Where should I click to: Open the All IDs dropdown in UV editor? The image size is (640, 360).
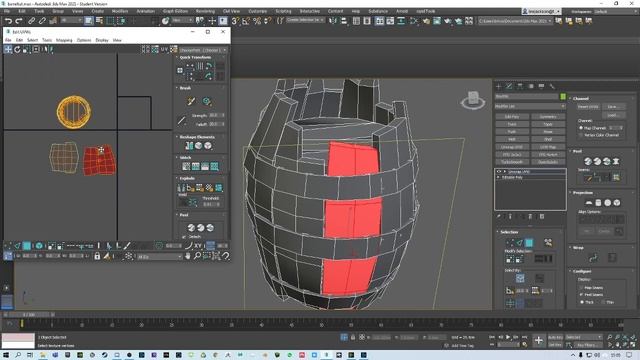point(159,257)
